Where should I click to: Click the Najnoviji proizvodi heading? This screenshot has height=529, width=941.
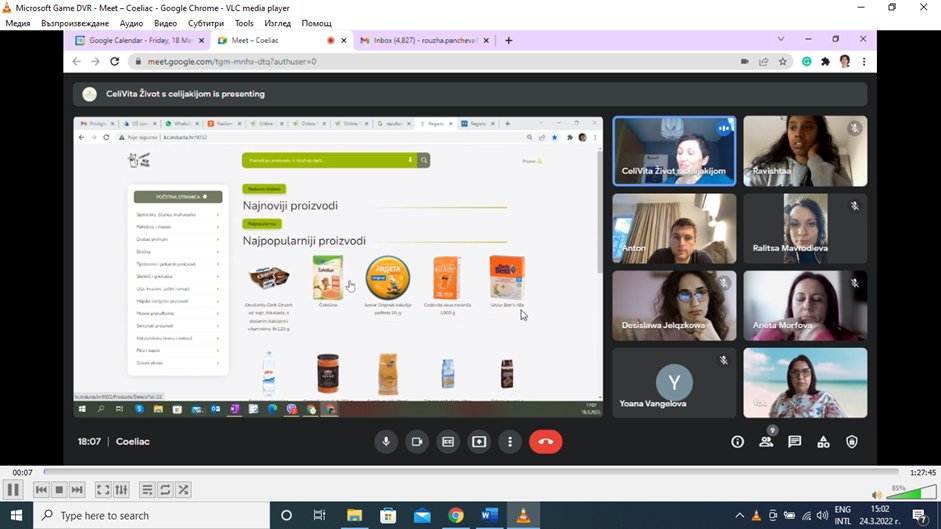click(x=290, y=205)
